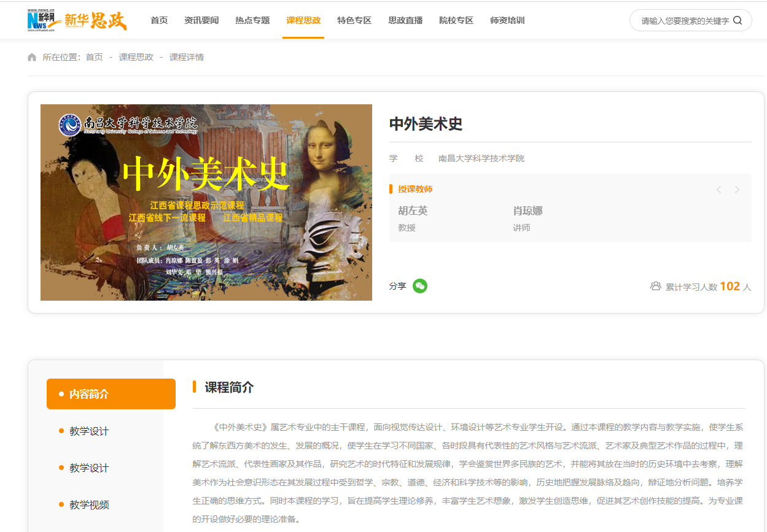Open the 教学设计 tab just above 教学视频
This screenshot has width=767, height=532.
tap(89, 468)
